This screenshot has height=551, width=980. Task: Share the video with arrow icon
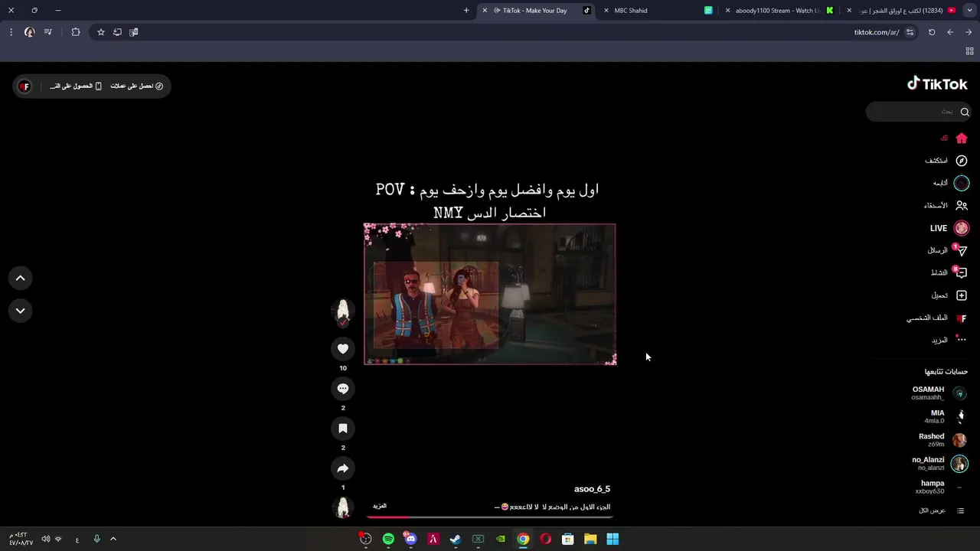(343, 468)
